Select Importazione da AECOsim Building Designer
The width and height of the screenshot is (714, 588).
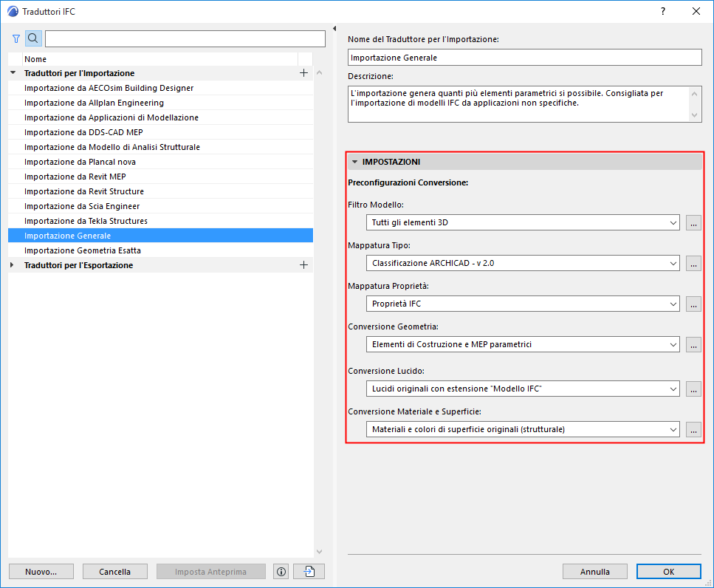[160, 88]
